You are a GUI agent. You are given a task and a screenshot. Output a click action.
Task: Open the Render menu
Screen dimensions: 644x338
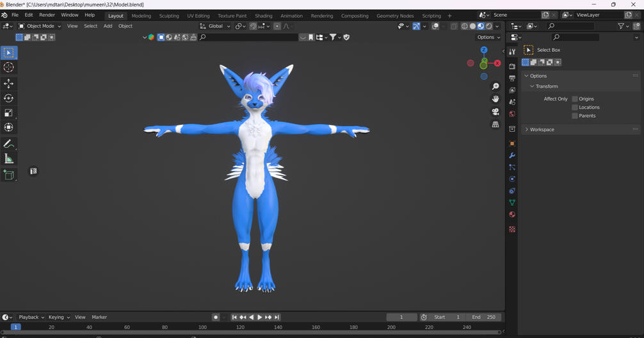(x=47, y=15)
